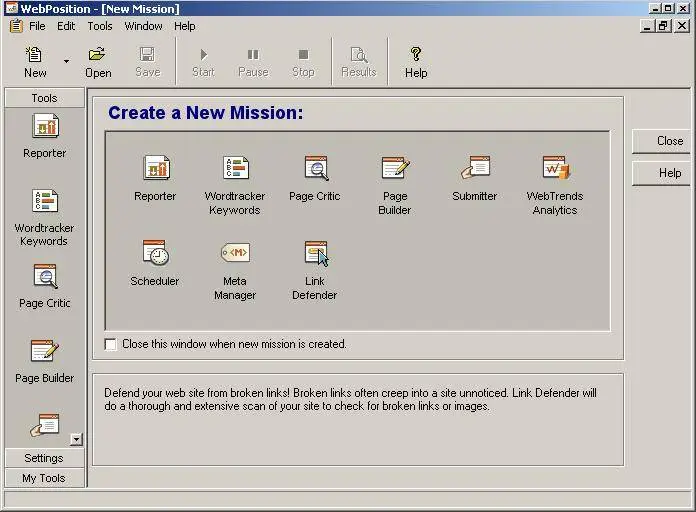The image size is (696, 512).
Task: Click the Save toolbar icon
Action: pos(147,62)
